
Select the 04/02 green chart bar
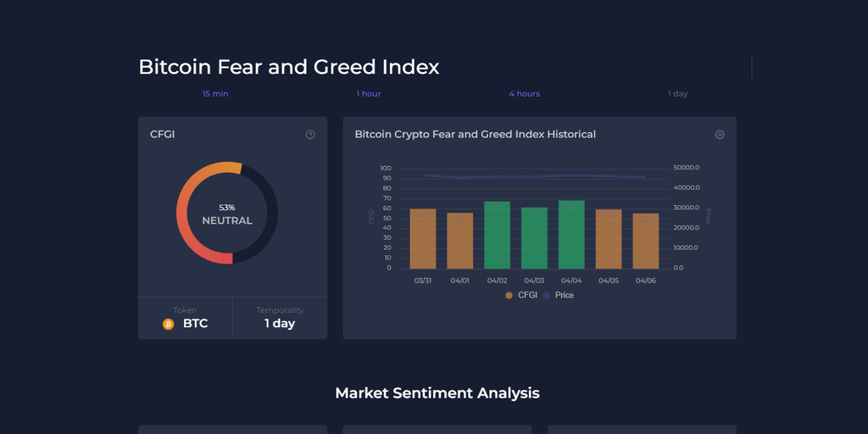[x=497, y=236]
